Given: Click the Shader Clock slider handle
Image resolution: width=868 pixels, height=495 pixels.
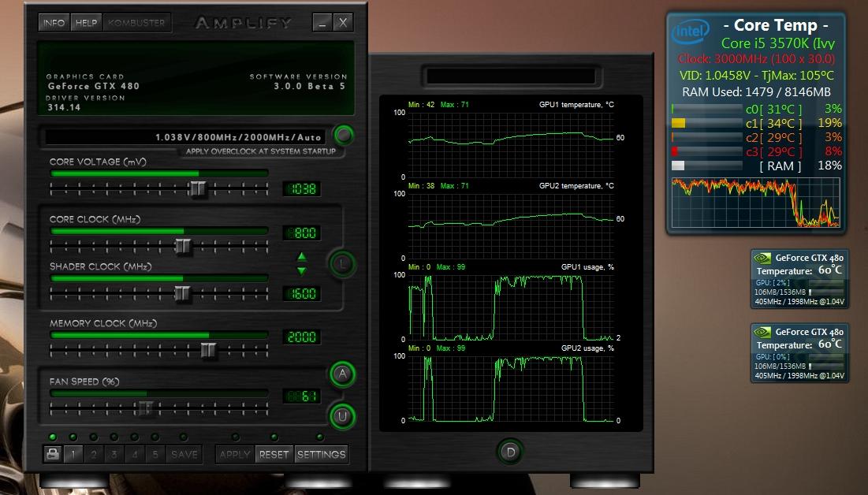Looking at the screenshot, I should tap(181, 293).
